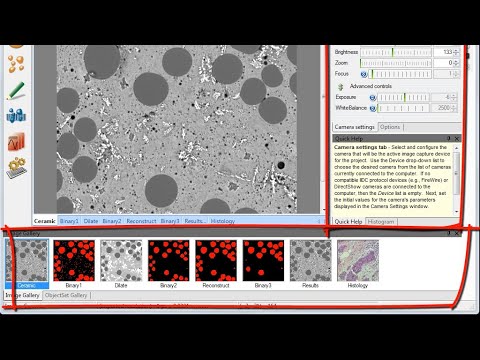Switch to the Histogram tab
This screenshot has height=360, width=480.
(381, 222)
